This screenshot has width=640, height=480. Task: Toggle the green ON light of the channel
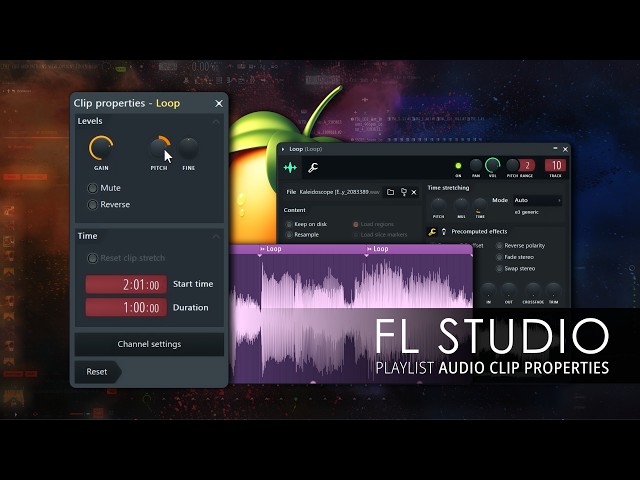[x=458, y=165]
